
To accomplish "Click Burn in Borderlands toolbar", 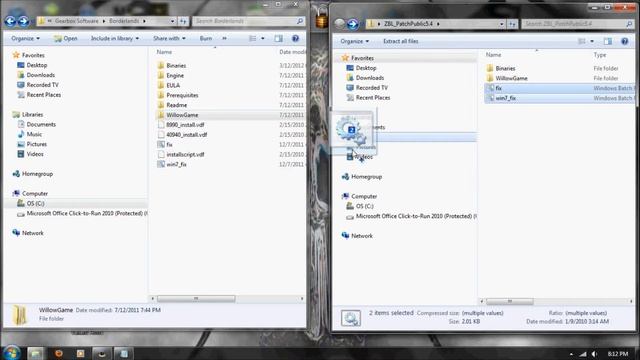I will [206, 38].
